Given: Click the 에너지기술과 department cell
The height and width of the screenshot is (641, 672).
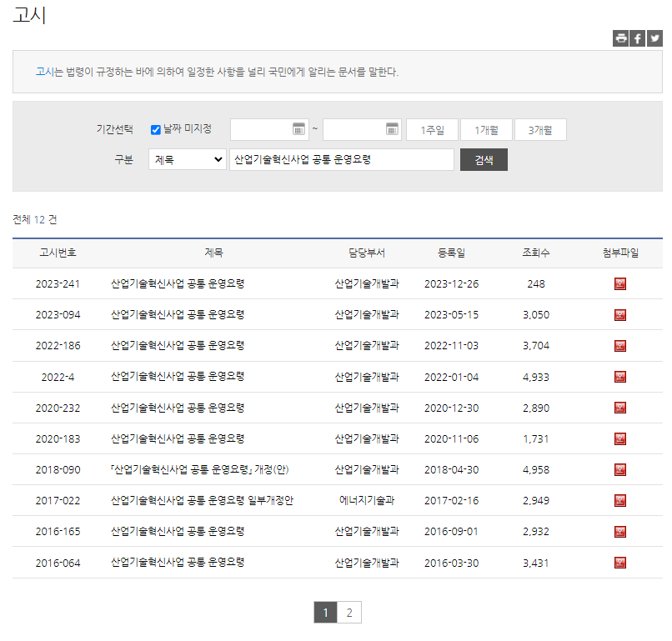Looking at the screenshot, I should pos(367,500).
